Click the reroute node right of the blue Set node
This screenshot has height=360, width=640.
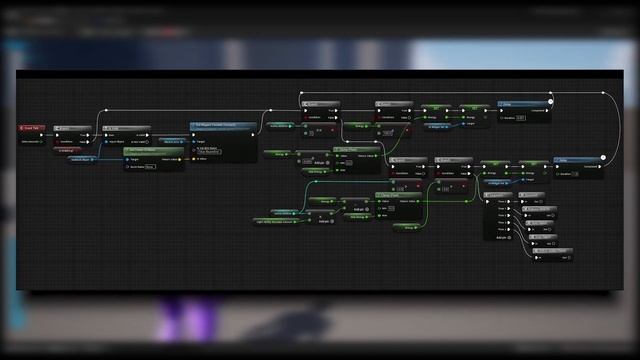coord(270,110)
